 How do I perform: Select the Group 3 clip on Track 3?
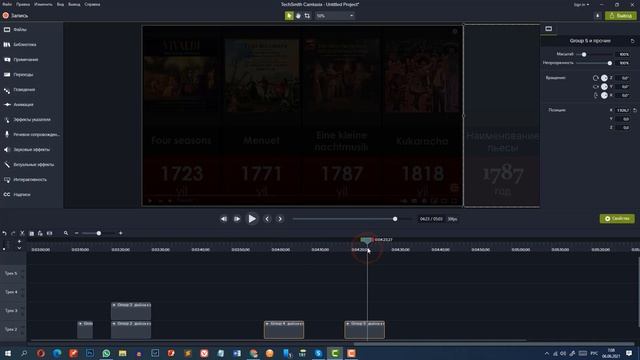[131, 311]
